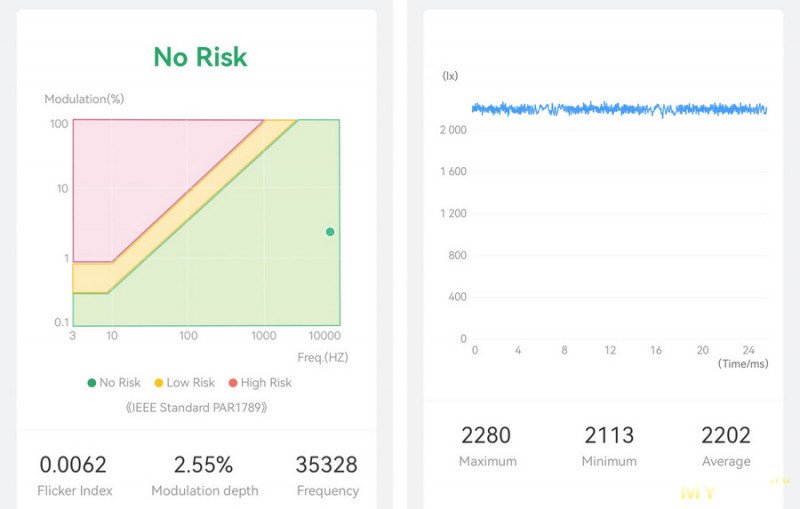
Task: Click the Freq.(HZ) axis label
Action: (x=322, y=357)
